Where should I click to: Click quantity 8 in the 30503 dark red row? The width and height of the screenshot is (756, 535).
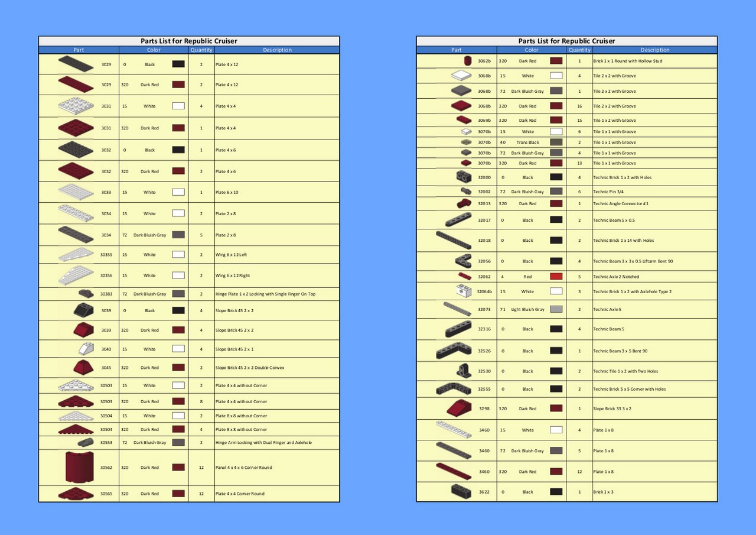click(x=201, y=401)
